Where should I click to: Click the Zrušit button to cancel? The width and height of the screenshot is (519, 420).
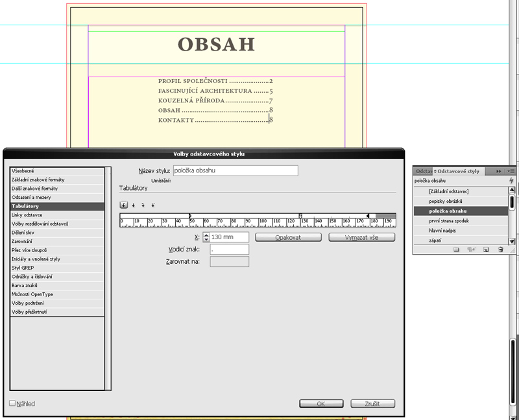(372, 404)
